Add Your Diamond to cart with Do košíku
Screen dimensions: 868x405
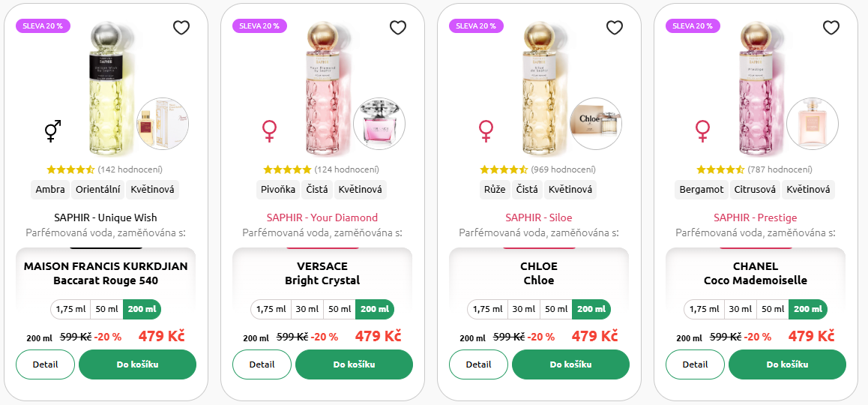click(x=355, y=364)
